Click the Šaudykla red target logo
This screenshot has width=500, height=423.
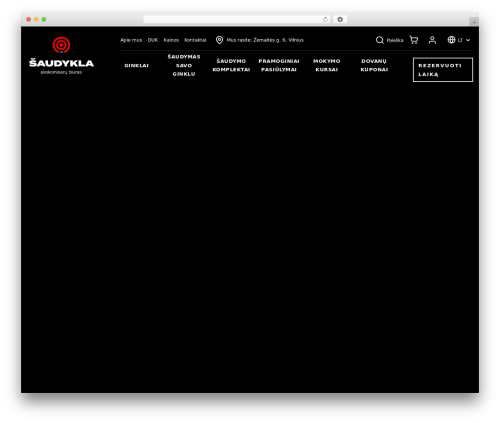[x=61, y=45]
